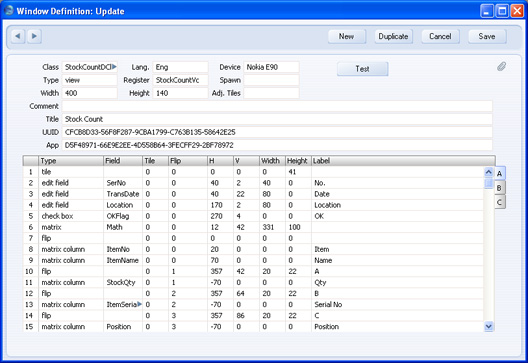The height and width of the screenshot is (363, 528).
Task: Save the window definition
Action: click(487, 36)
